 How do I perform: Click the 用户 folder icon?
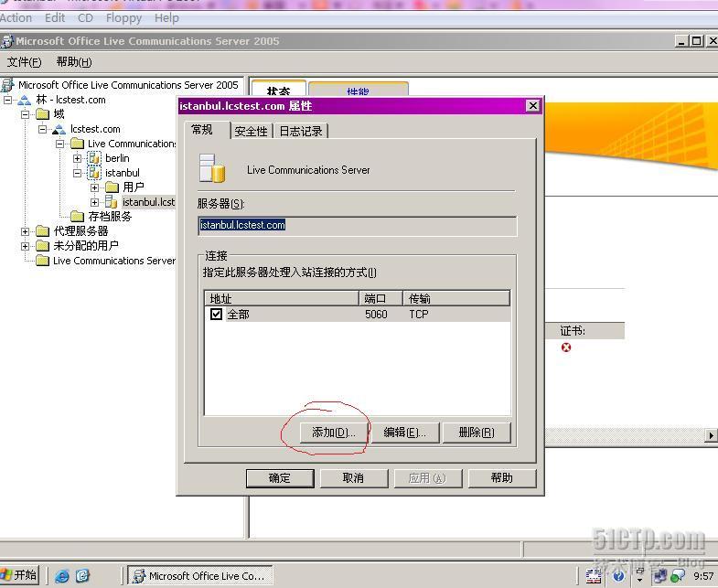pyautogui.click(x=112, y=187)
